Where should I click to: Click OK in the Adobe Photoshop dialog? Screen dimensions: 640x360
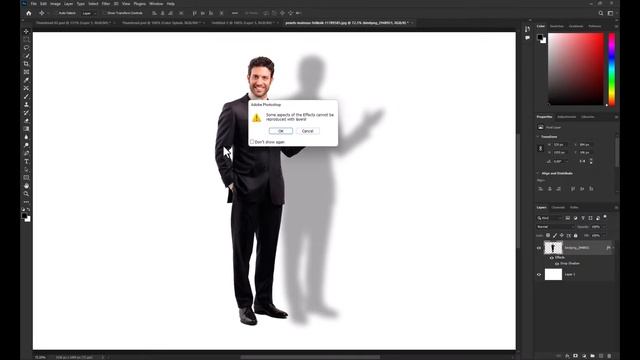[281, 131]
